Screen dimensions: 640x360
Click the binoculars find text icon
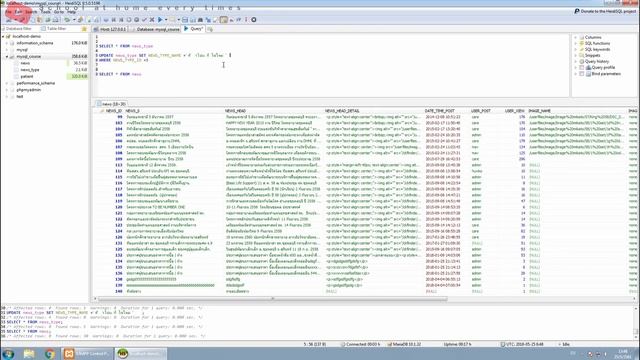[200, 20]
